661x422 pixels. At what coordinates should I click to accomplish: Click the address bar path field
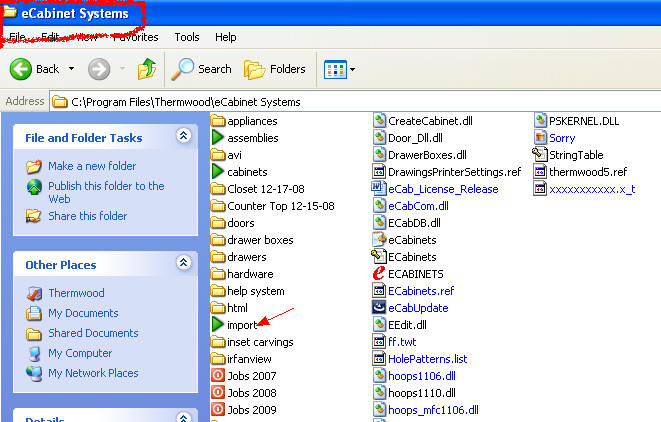pos(355,102)
